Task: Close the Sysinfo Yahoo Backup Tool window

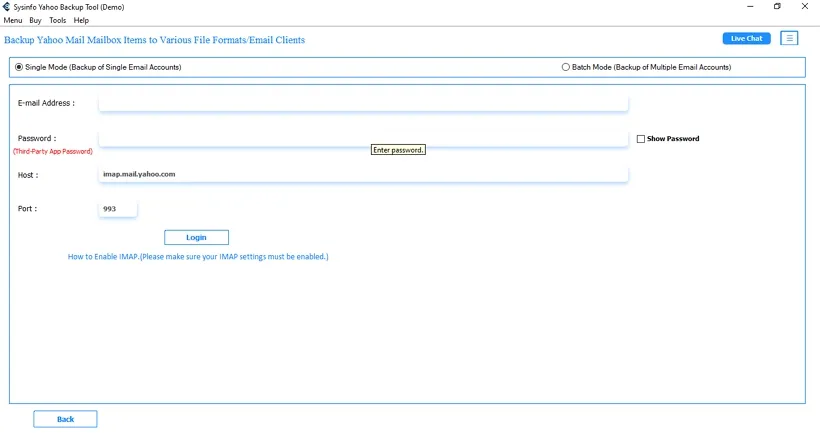Action: click(x=804, y=6)
